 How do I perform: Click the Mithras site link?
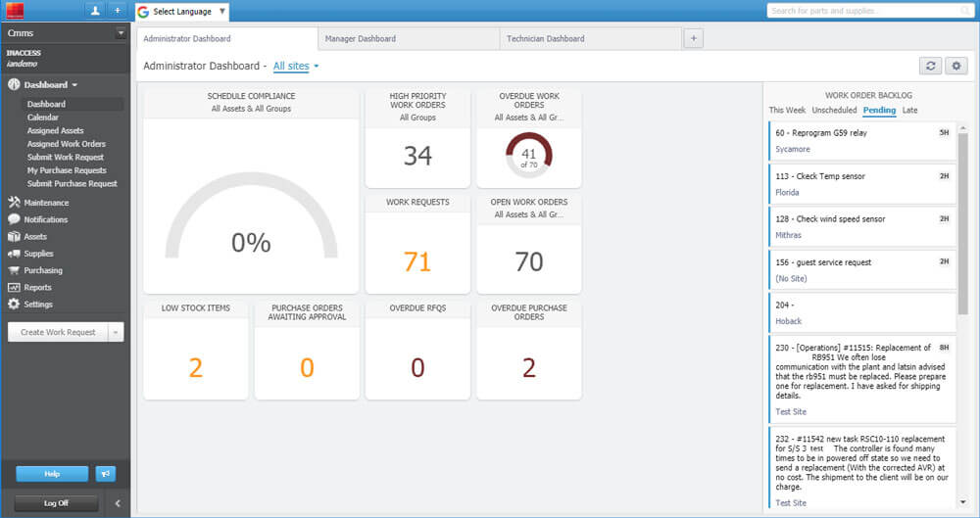click(x=788, y=235)
